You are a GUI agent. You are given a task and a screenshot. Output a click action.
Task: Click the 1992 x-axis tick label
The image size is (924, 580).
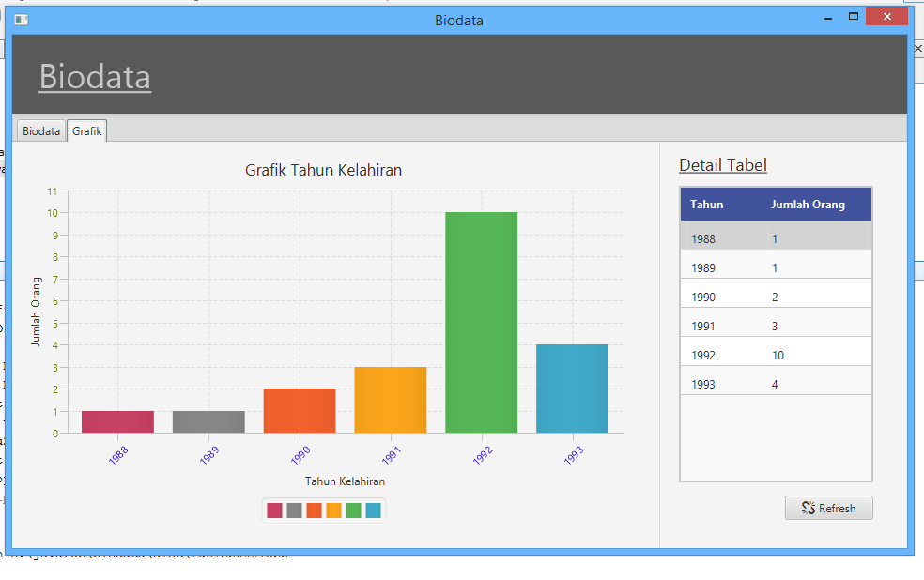[x=483, y=455]
